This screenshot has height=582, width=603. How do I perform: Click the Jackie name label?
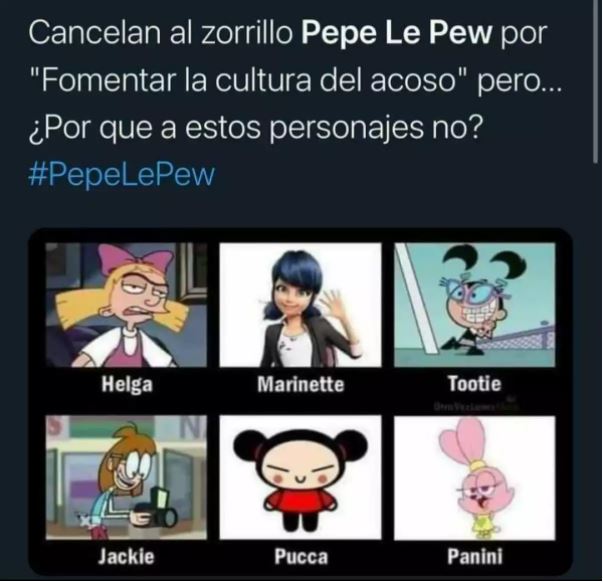tap(126, 556)
